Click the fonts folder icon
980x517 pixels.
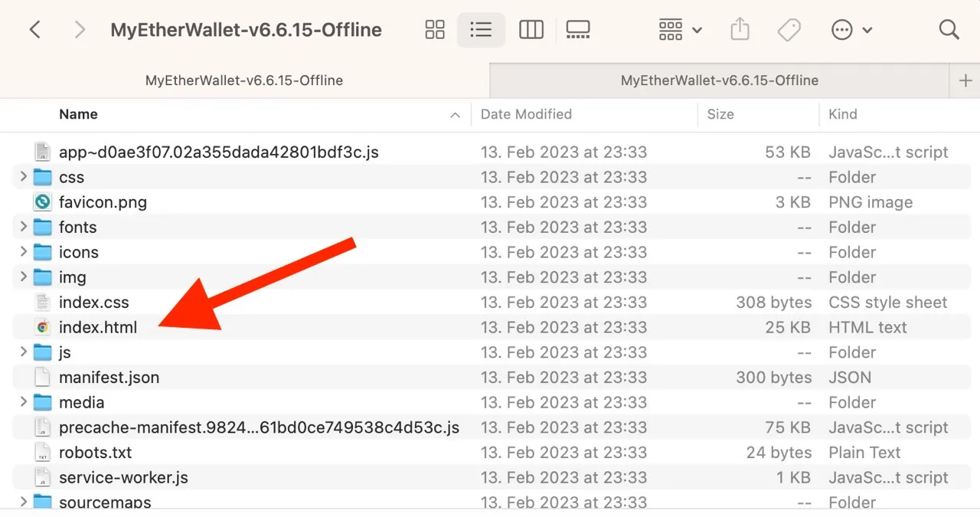click(x=43, y=227)
